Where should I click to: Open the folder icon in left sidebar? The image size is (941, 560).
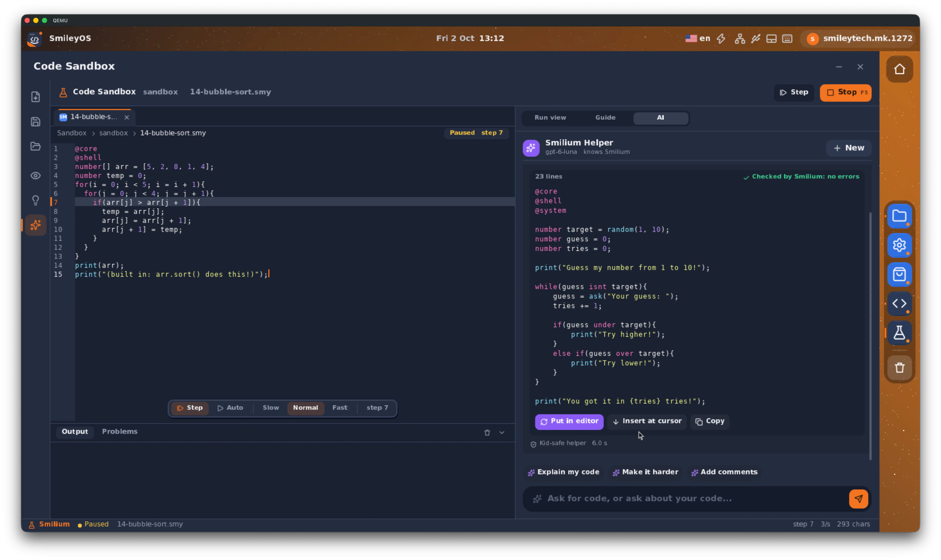[35, 146]
